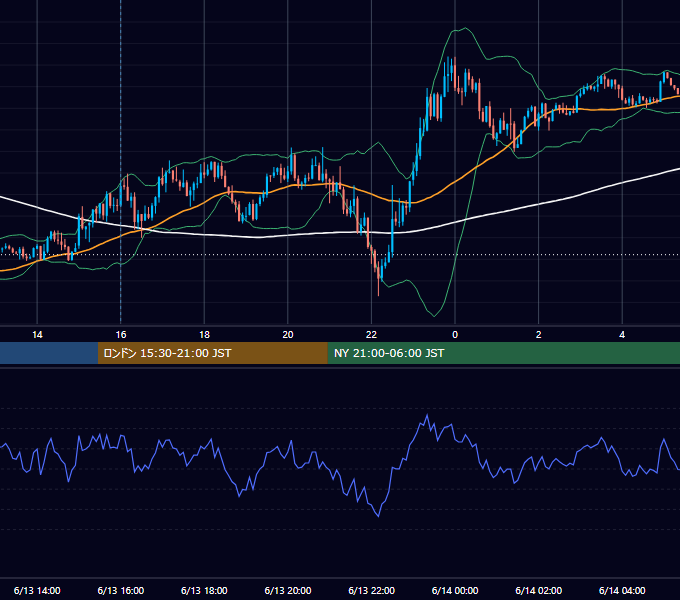The height and width of the screenshot is (600, 680).
Task: Click the upper Bollinger band peak near hour 0
Action: point(465,29)
